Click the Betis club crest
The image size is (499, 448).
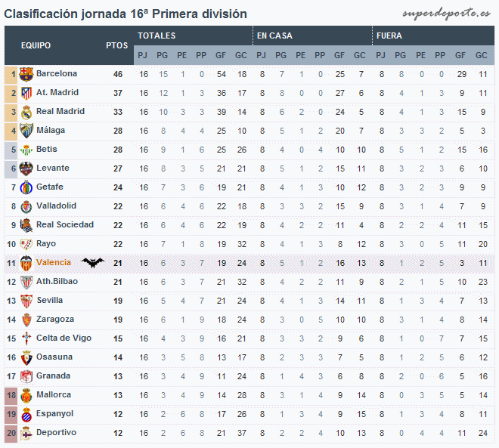pos(26,150)
